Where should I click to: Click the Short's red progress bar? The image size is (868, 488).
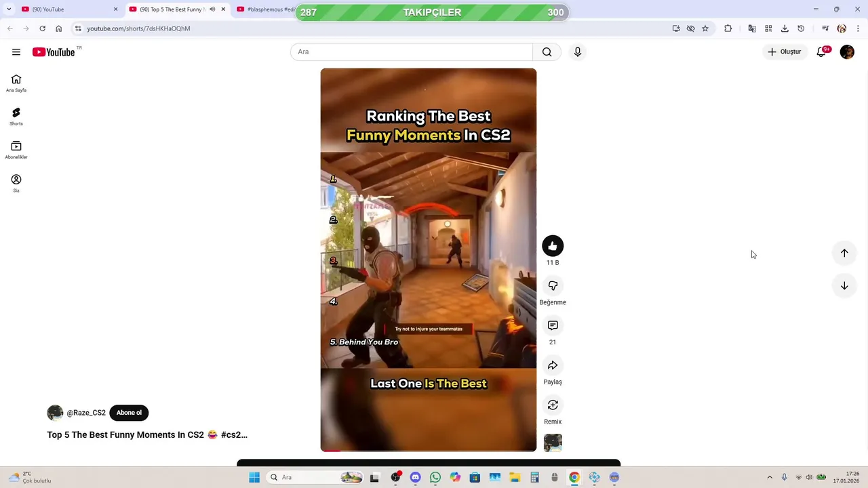pyautogui.click(x=428, y=450)
